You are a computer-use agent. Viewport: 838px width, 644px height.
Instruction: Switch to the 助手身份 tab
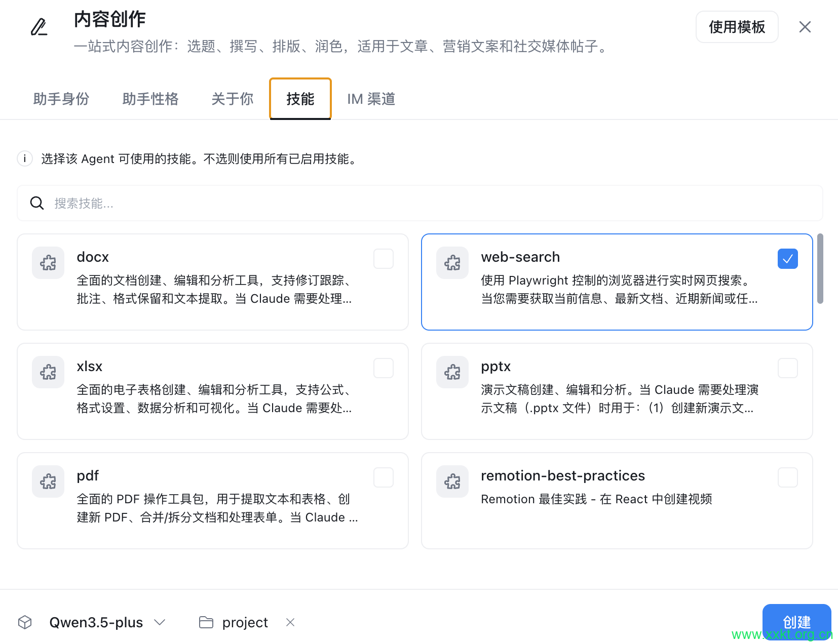[x=61, y=99]
